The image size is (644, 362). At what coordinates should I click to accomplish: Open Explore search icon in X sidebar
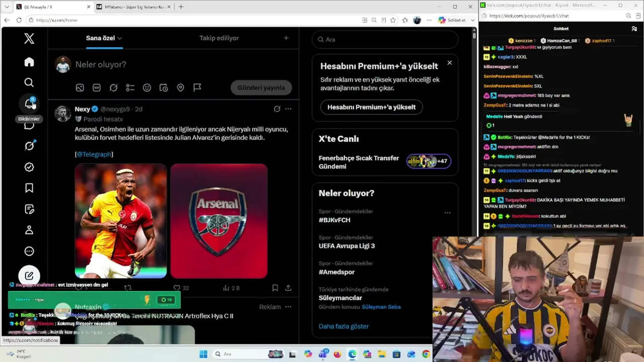tap(29, 82)
